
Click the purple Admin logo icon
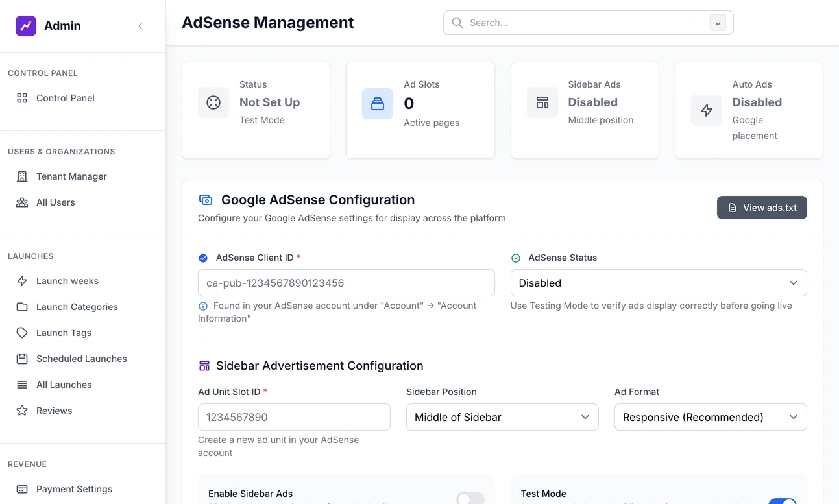[26, 26]
